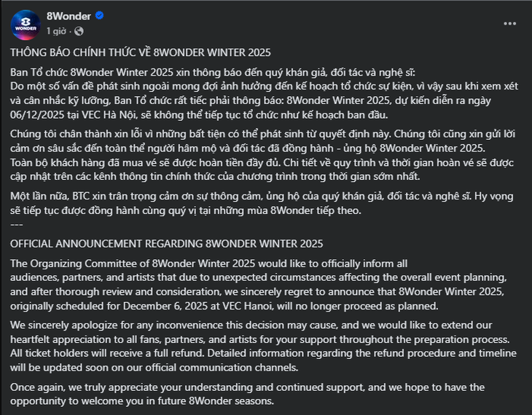
Task: Click the globe public-audience icon
Action: pyautogui.click(x=79, y=31)
